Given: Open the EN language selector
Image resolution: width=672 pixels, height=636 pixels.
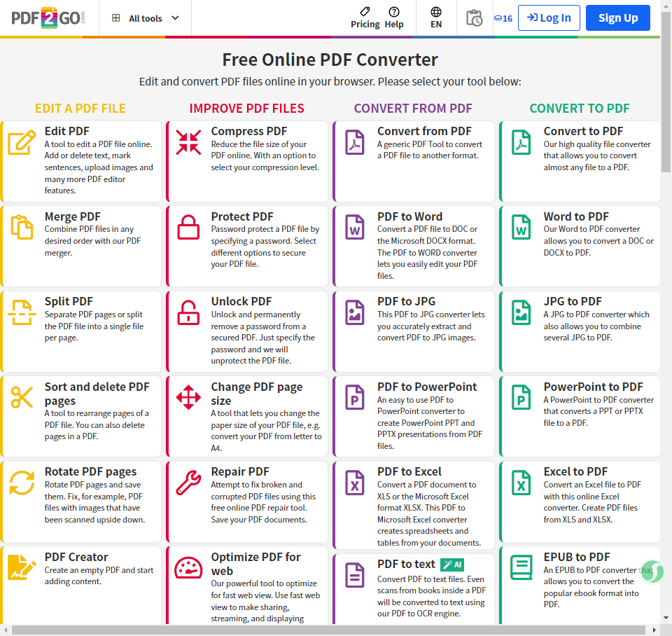Looking at the screenshot, I should click(x=436, y=18).
